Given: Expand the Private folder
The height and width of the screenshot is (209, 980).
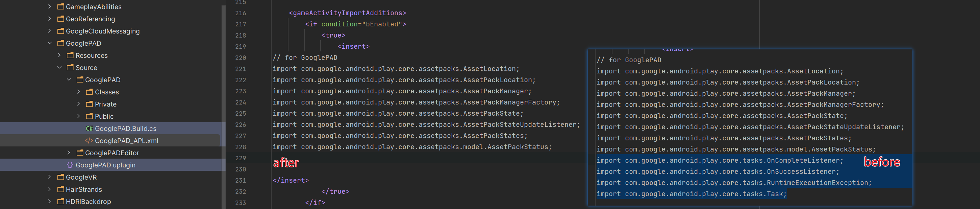Looking at the screenshot, I should pos(78,104).
